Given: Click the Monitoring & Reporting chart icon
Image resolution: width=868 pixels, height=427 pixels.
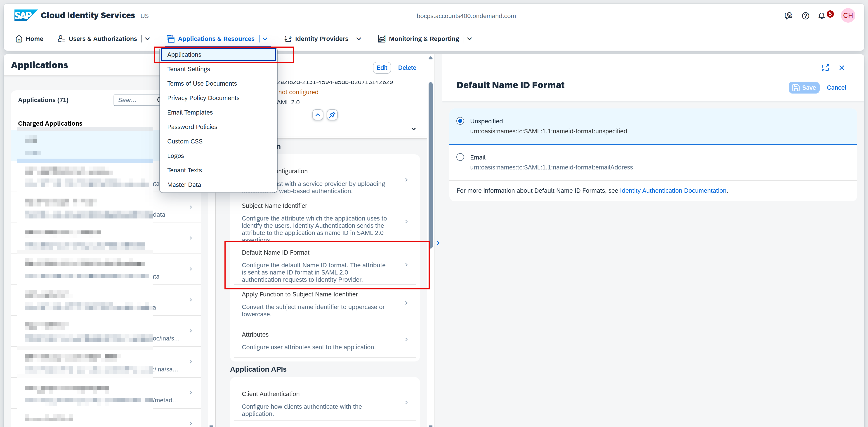Looking at the screenshot, I should pos(381,39).
